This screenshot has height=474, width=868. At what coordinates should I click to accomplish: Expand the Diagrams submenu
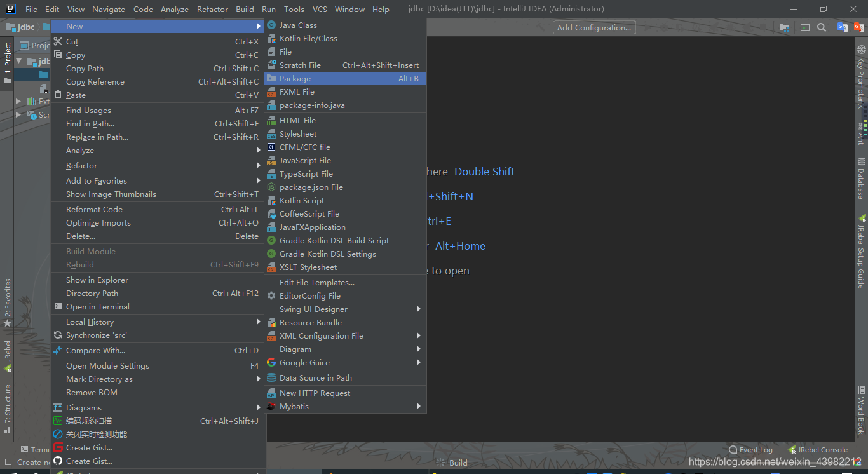[x=158, y=407]
